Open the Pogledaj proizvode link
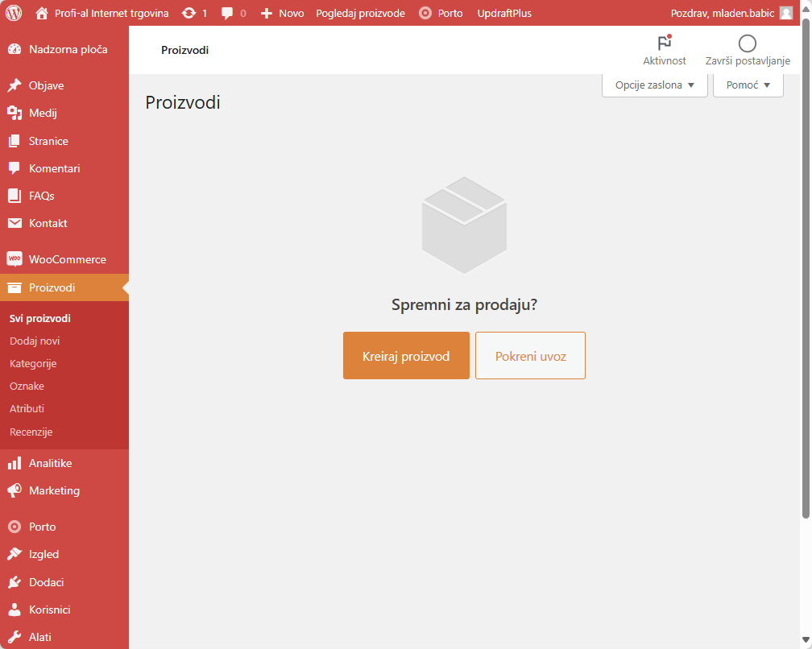The width and height of the screenshot is (812, 649). click(x=360, y=13)
